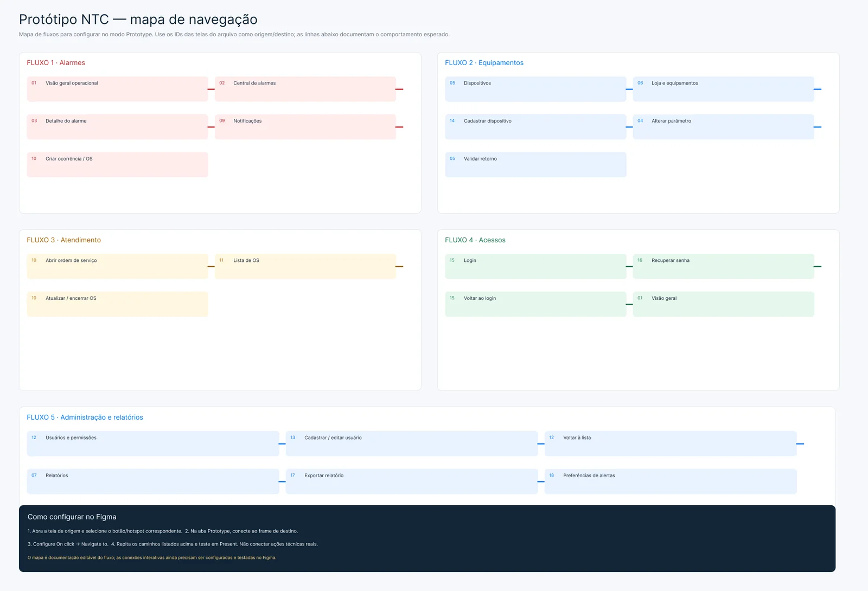The image size is (868, 591).
Task: Select the Recuperar senha card
Action: 724,266
